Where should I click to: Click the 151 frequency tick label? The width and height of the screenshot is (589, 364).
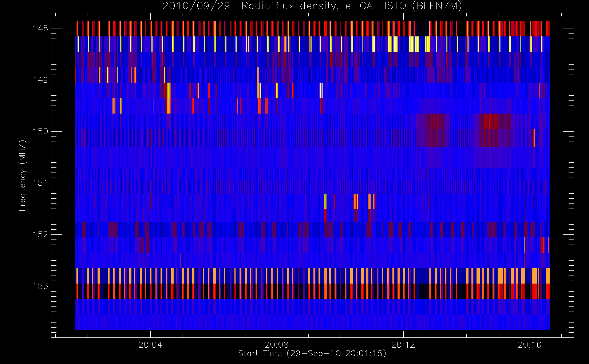tap(40, 183)
